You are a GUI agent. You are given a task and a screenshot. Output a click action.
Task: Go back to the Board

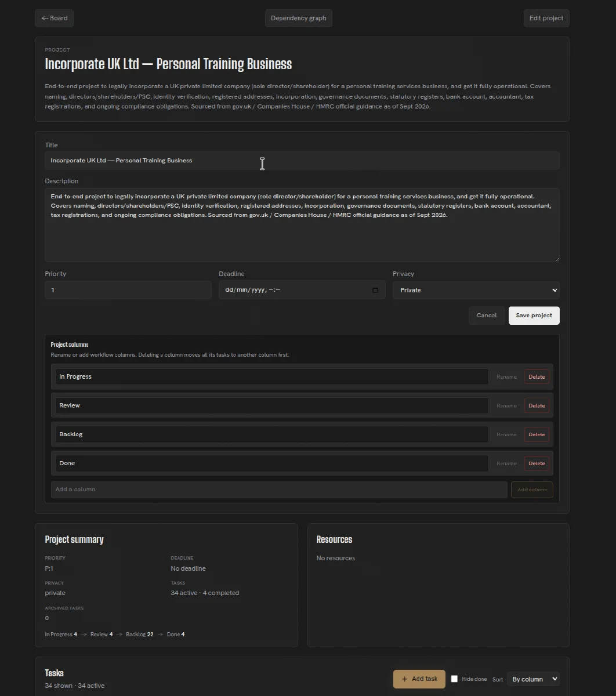pyautogui.click(x=54, y=18)
